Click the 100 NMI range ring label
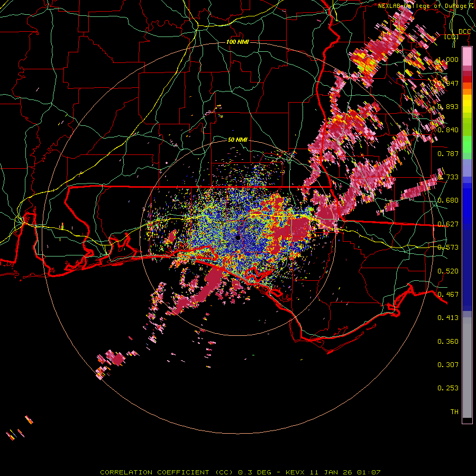The width and height of the screenshot is (476, 476). point(237,42)
